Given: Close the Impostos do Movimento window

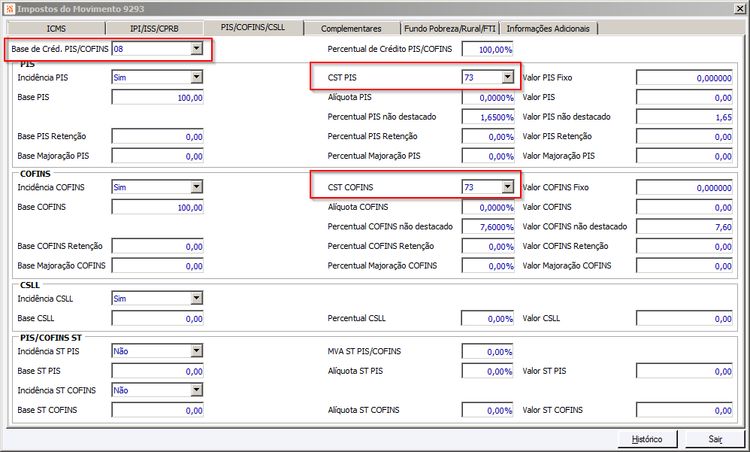Looking at the screenshot, I should tap(739, 9).
